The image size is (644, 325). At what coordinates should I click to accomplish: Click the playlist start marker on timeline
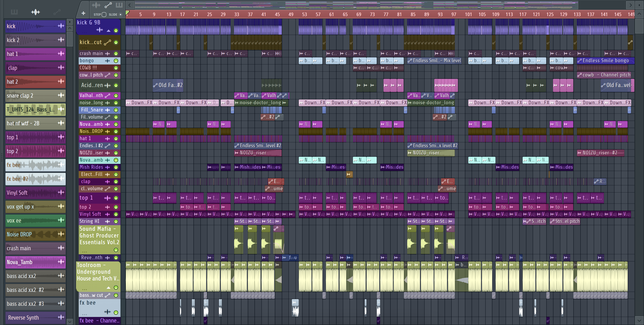click(127, 13)
